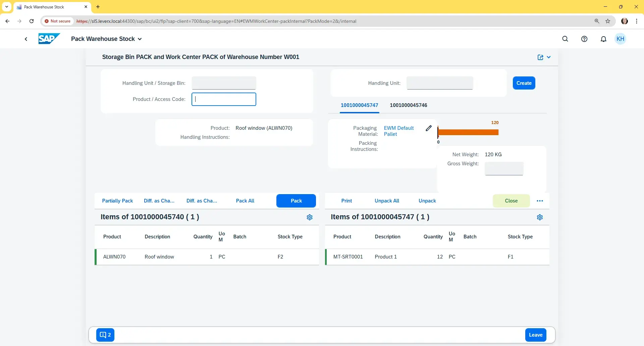This screenshot has width=644, height=346.
Task: Select the ALWN070 Roof window row
Action: [x=207, y=257]
